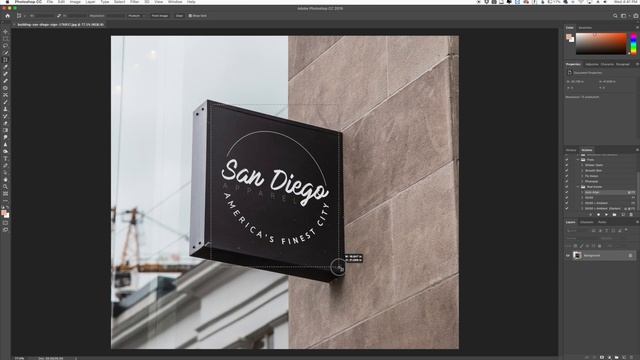
Task: Switch to the Channels tab
Action: 587,222
